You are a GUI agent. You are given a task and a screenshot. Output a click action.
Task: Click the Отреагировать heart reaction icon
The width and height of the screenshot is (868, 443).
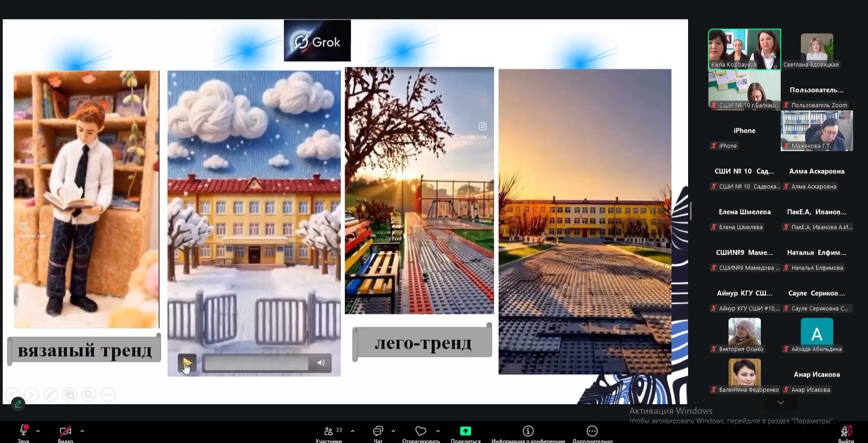click(421, 431)
